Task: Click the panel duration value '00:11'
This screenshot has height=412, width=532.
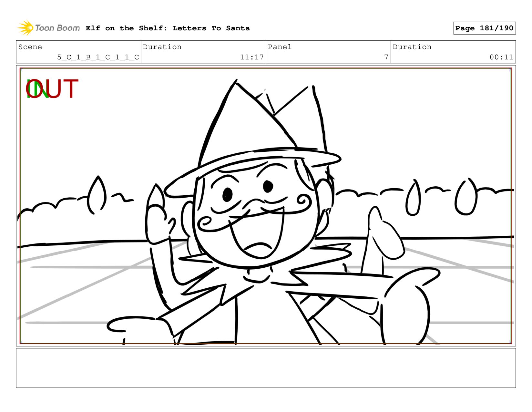Action: click(501, 57)
